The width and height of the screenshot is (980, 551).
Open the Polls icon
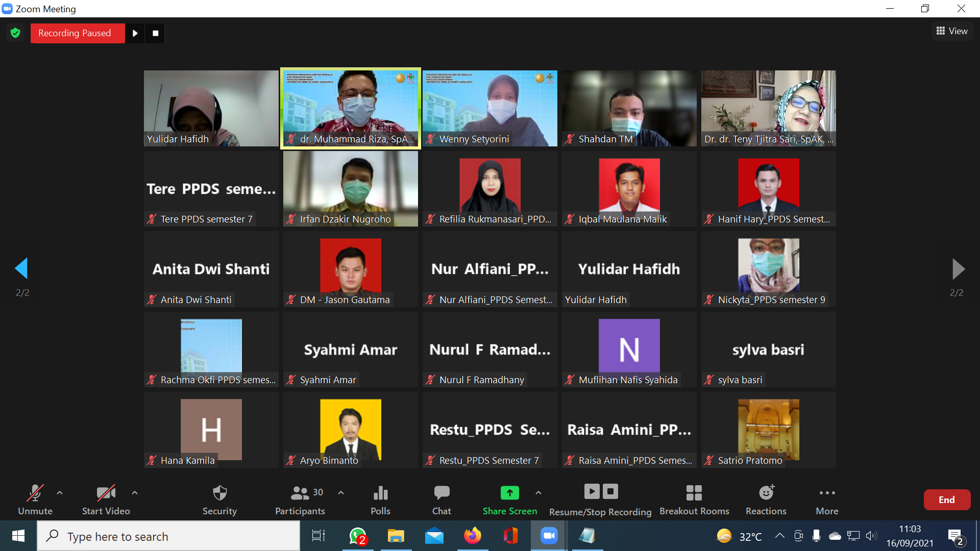coord(380,499)
